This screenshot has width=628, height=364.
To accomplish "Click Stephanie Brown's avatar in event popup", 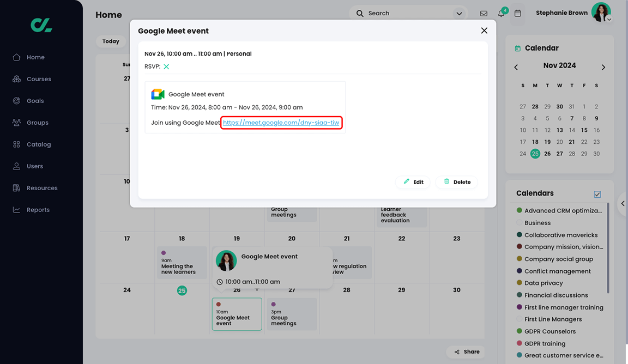I will pyautogui.click(x=226, y=260).
